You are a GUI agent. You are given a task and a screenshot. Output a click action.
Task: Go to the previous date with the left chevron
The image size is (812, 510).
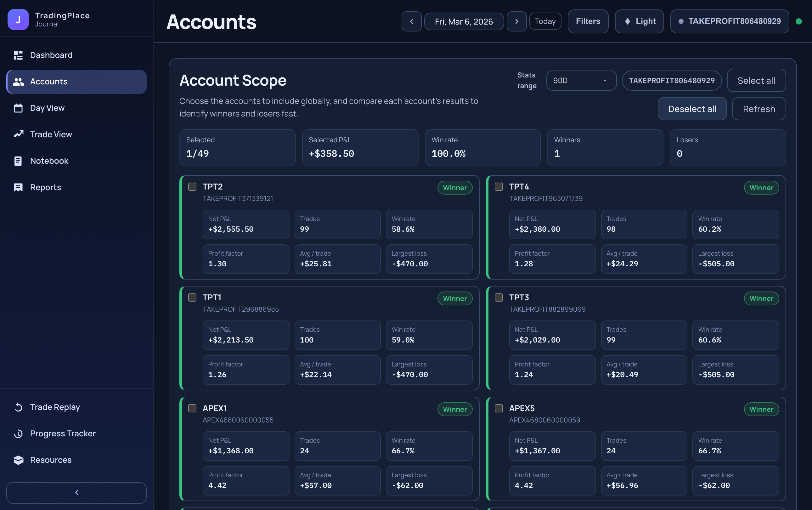(x=411, y=21)
